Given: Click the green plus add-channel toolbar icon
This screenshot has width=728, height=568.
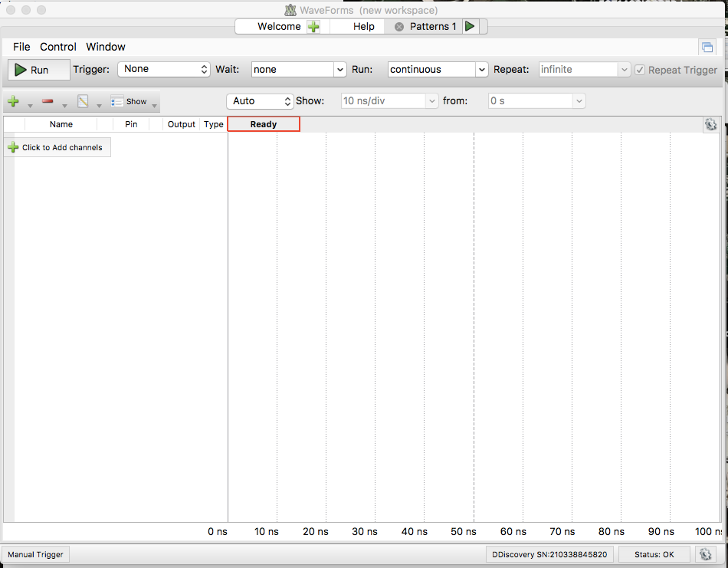Looking at the screenshot, I should pos(14,100).
